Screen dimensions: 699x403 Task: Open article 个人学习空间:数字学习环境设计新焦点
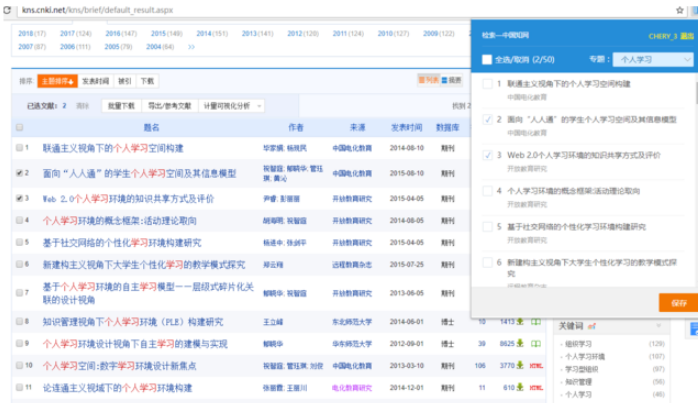(x=119, y=366)
